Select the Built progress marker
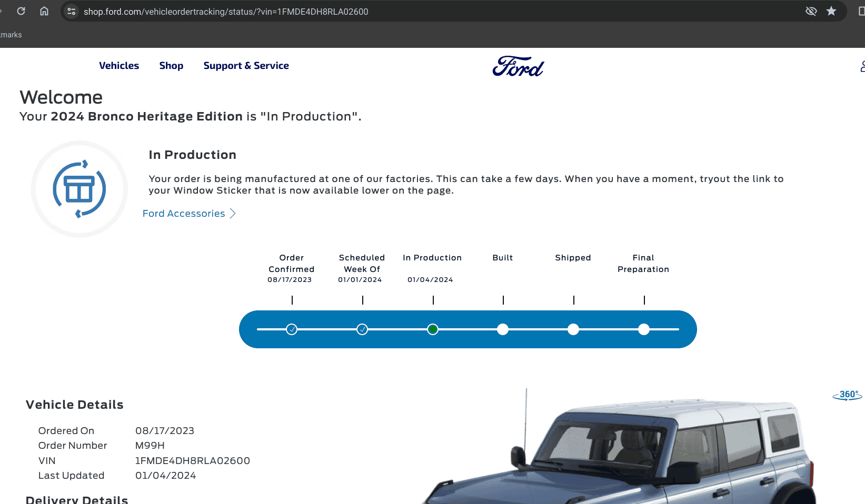This screenshot has height=504, width=865. (503, 329)
